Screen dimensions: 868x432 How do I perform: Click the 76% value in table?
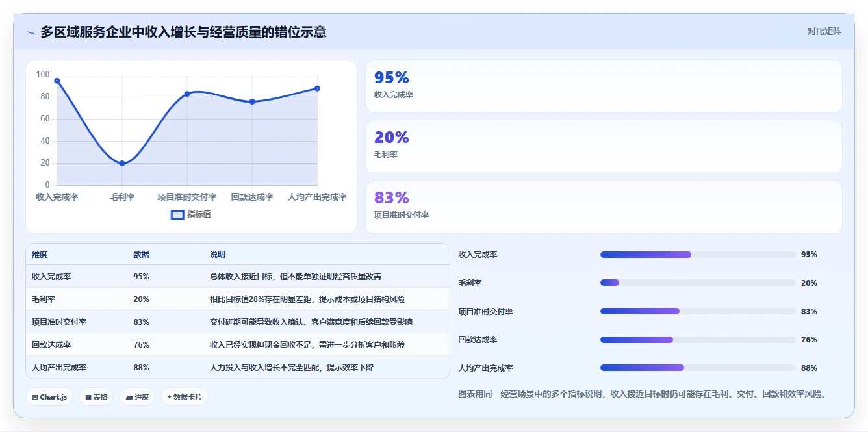click(x=141, y=344)
